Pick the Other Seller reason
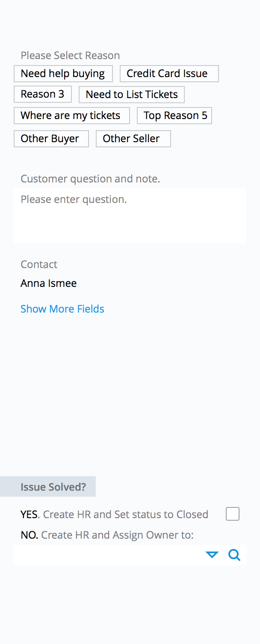 133,139
